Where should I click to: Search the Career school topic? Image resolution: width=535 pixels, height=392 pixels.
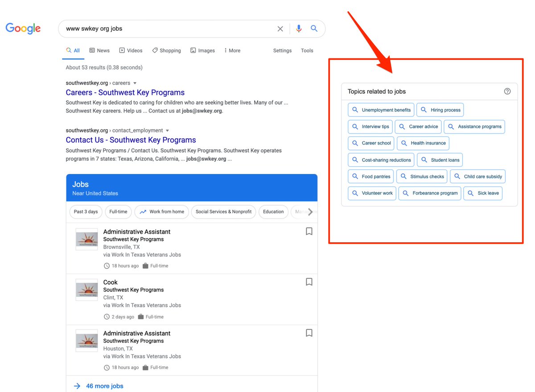[371, 143]
